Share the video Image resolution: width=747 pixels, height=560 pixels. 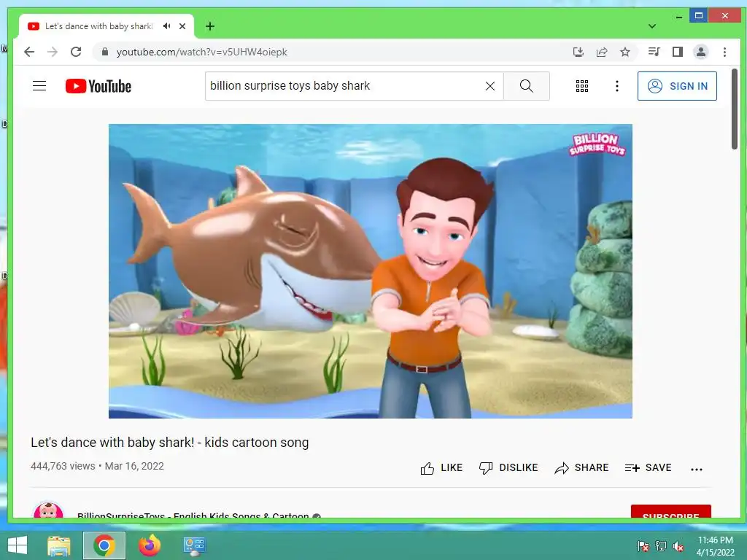coord(581,468)
